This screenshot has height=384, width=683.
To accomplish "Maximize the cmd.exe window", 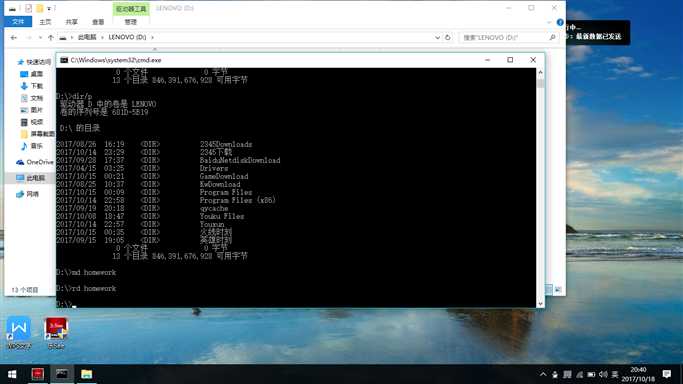I will click(x=510, y=60).
